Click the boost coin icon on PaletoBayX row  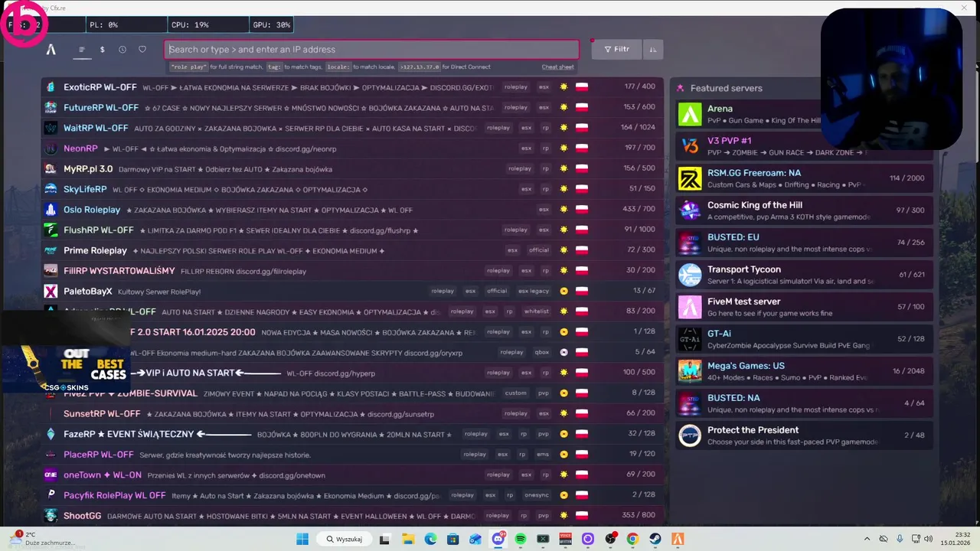click(x=564, y=291)
